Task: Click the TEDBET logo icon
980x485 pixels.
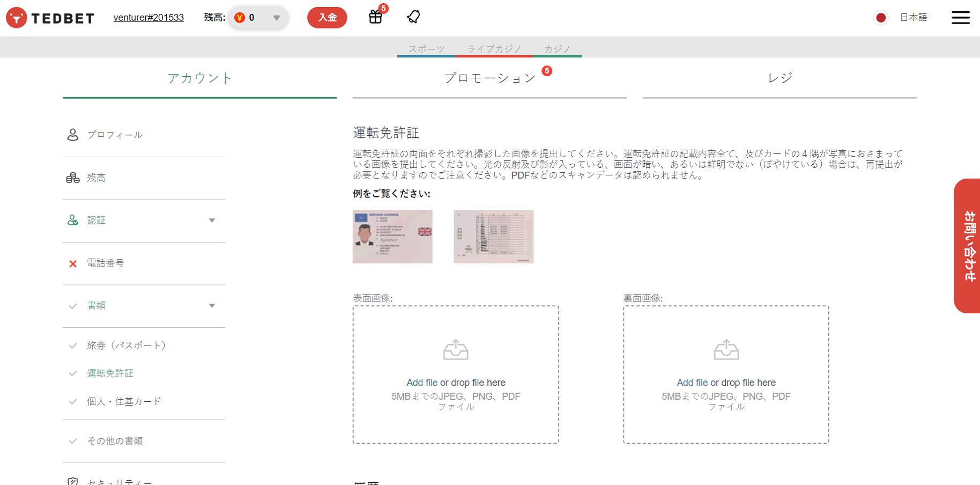Action: [17, 18]
